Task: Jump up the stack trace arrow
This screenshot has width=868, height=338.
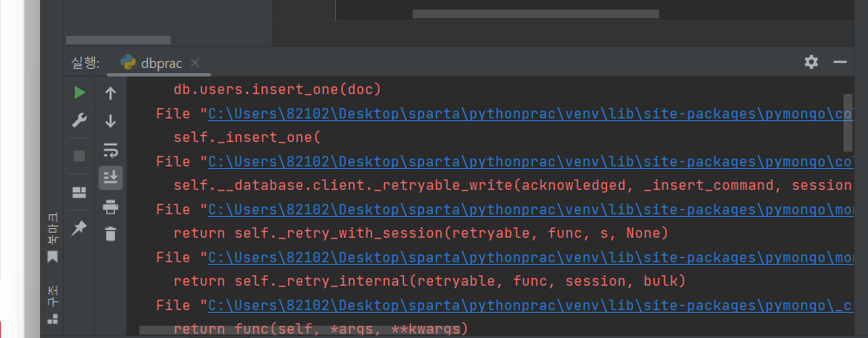Action: click(111, 93)
